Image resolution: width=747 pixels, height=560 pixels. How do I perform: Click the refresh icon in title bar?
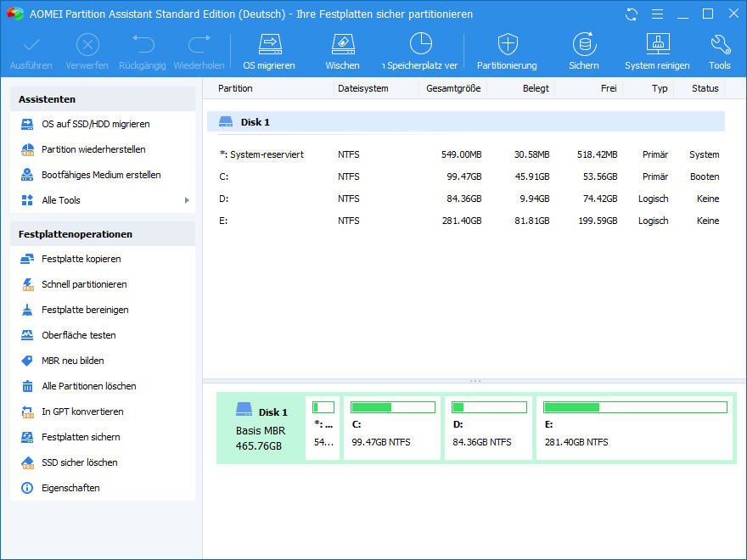pyautogui.click(x=631, y=14)
